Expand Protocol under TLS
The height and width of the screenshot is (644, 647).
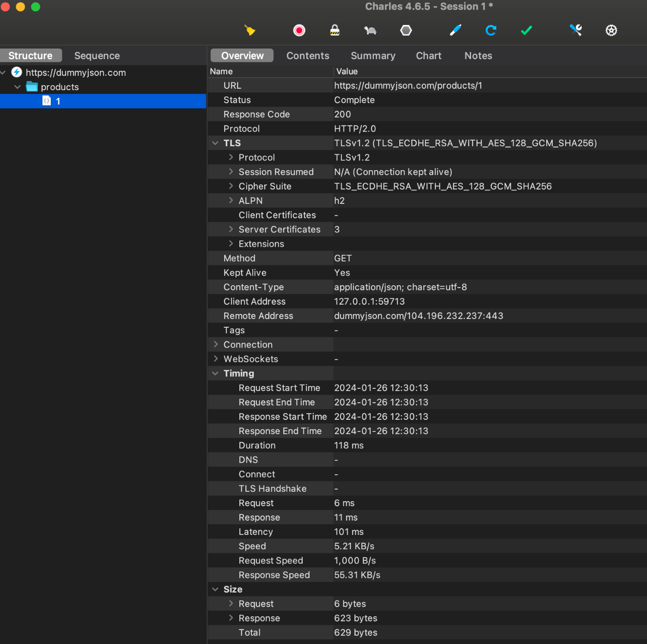pyautogui.click(x=231, y=157)
